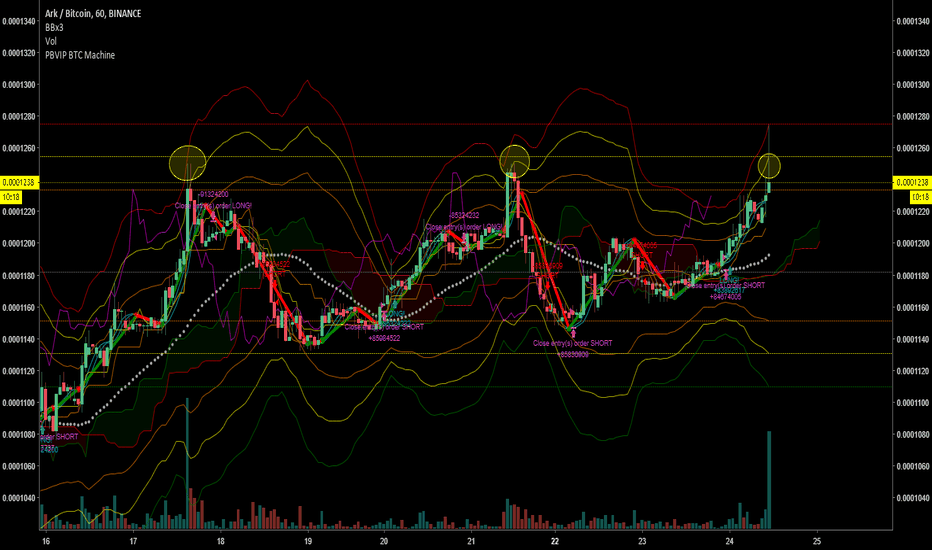932x550 pixels.
Task: Click 0.0001340 on the right price scale
Action: click(913, 21)
